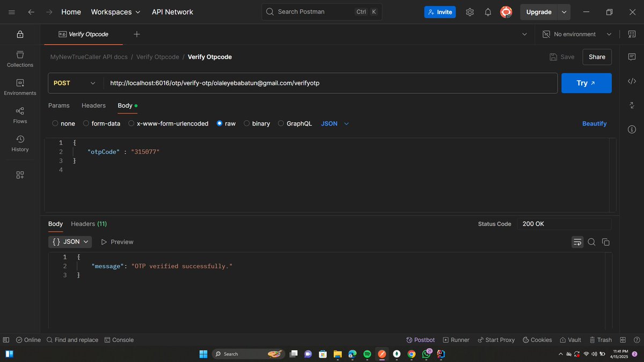Switch to the Params tab
644x362 pixels.
click(59, 106)
